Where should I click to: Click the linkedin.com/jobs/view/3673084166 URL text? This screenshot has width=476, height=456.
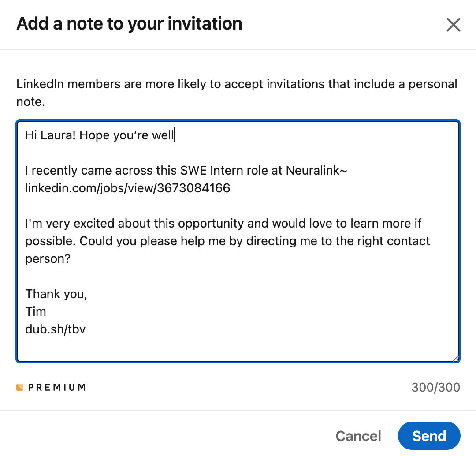tap(127, 188)
